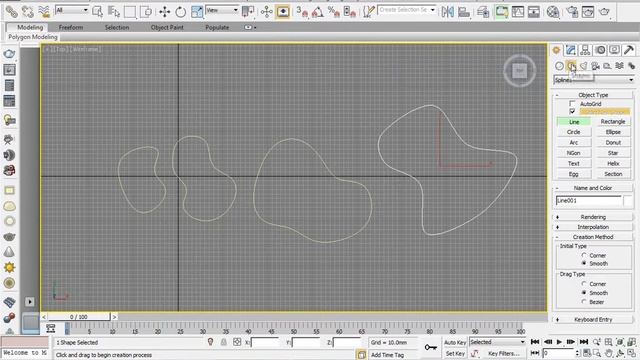Image resolution: width=640 pixels, height=360 pixels.
Task: Click the Select by Name icon
Action: (x=114, y=12)
